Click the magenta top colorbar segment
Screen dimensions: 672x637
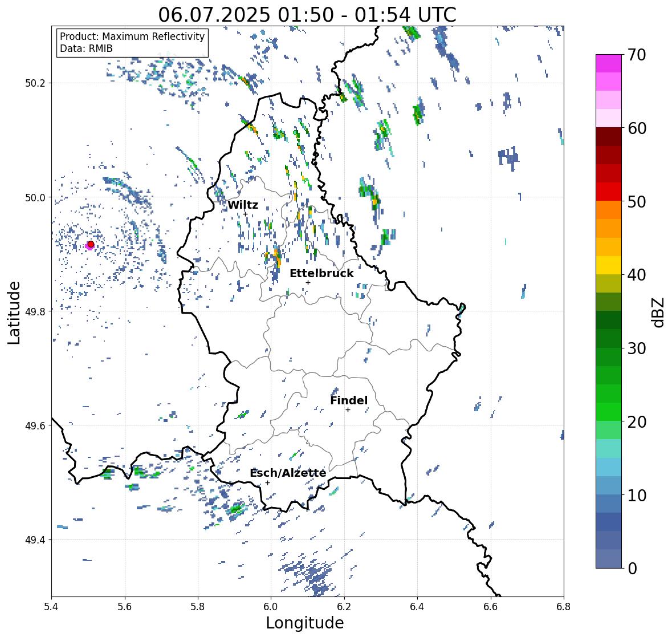[x=609, y=63]
